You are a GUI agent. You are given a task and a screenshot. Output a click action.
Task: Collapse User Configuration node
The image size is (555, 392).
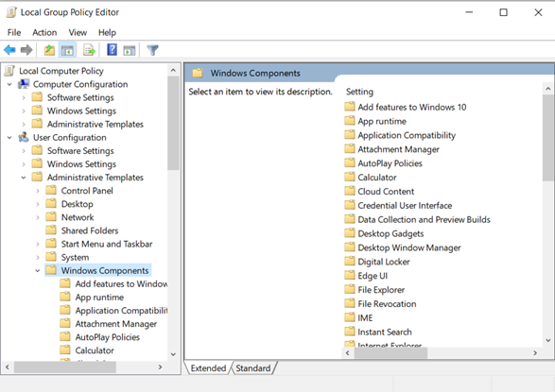click(x=9, y=138)
